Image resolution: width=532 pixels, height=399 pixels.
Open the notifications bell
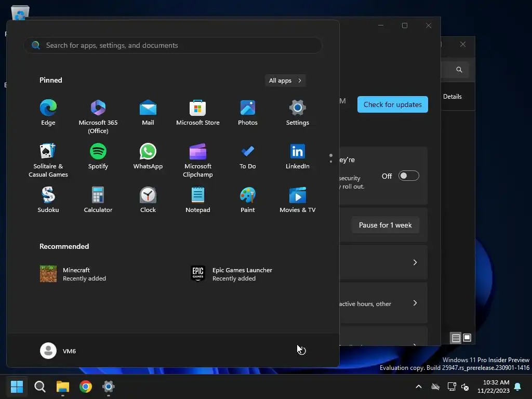click(x=518, y=387)
